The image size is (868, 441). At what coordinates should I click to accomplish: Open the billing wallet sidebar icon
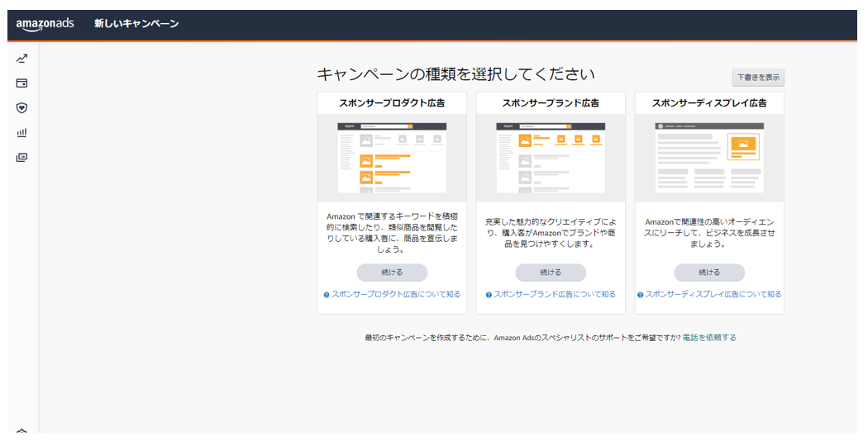[21, 83]
